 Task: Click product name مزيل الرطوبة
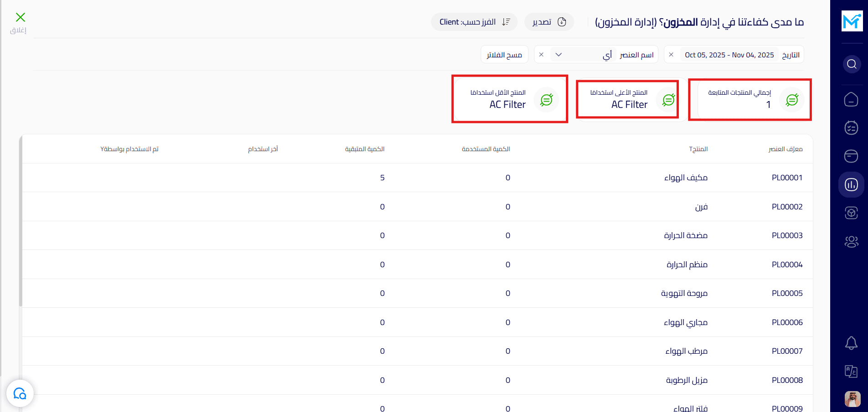point(687,380)
